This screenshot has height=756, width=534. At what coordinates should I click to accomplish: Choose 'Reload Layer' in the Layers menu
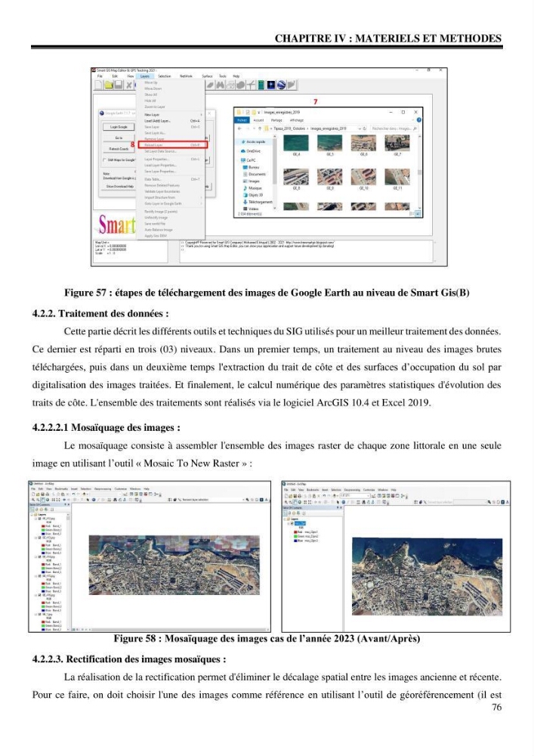173,144
